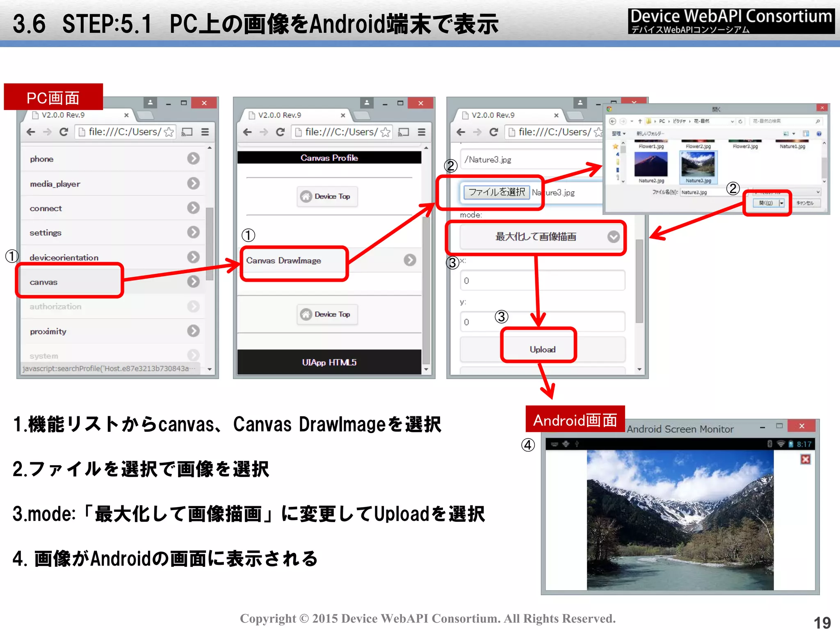Viewport: 840px width, 630px height.
Task: Select authorization item in profile list
Action: click(x=113, y=306)
